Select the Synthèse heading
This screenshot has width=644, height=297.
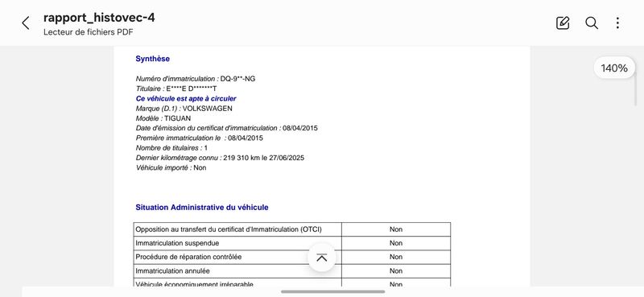pos(152,59)
